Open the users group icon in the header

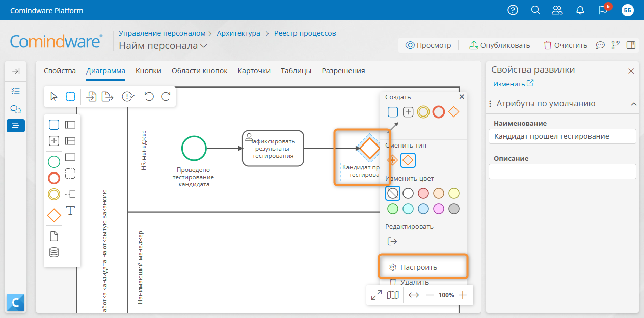(558, 10)
